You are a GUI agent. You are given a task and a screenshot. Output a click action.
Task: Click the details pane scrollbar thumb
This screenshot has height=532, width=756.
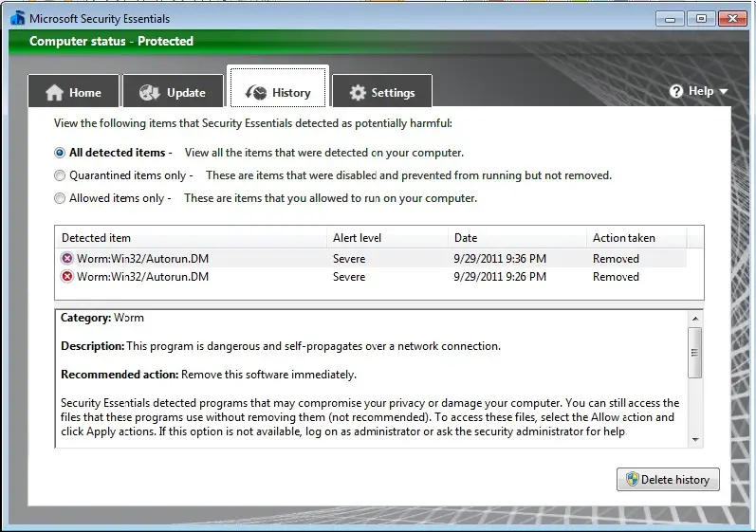694,353
